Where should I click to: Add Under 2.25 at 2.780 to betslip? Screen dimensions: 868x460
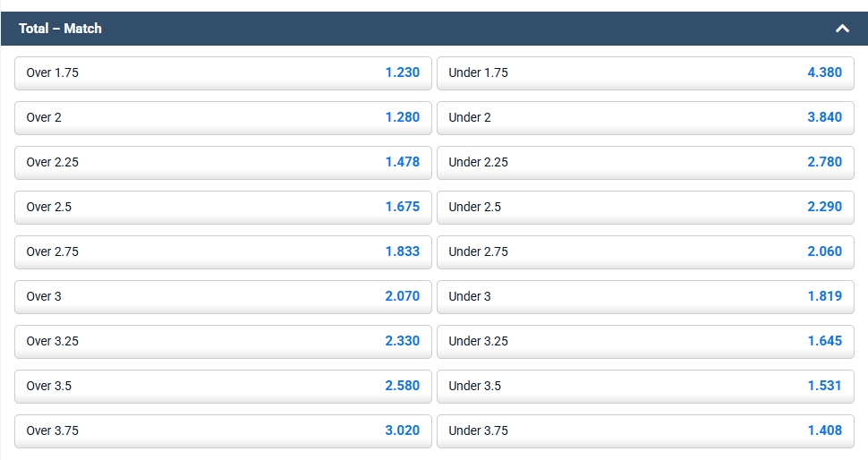[x=645, y=162]
